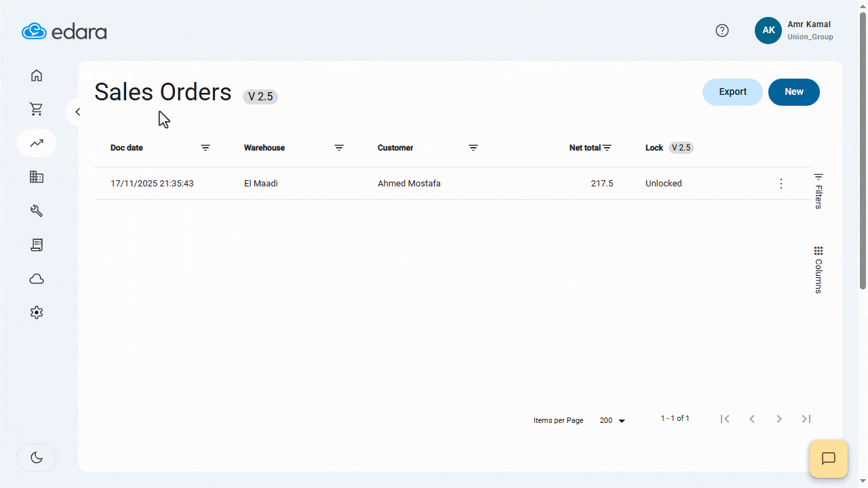Open the Amr Kamal account menu
The image size is (868, 488).
pos(794,30)
